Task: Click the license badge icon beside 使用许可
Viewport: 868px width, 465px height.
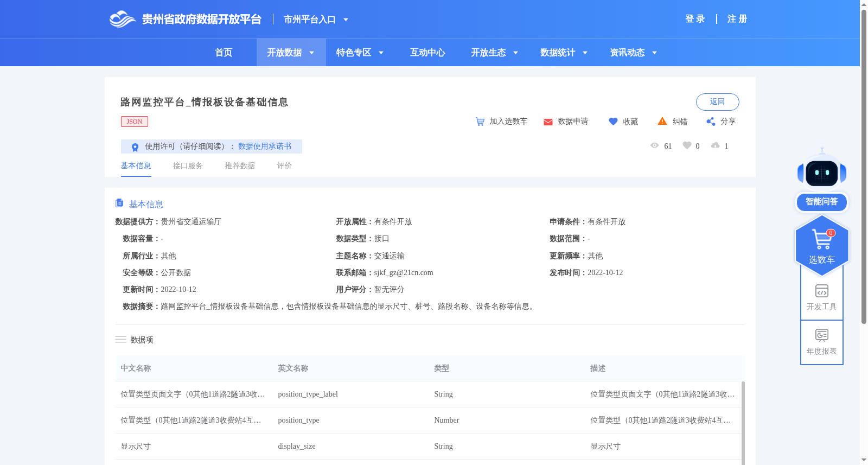Action: [135, 147]
